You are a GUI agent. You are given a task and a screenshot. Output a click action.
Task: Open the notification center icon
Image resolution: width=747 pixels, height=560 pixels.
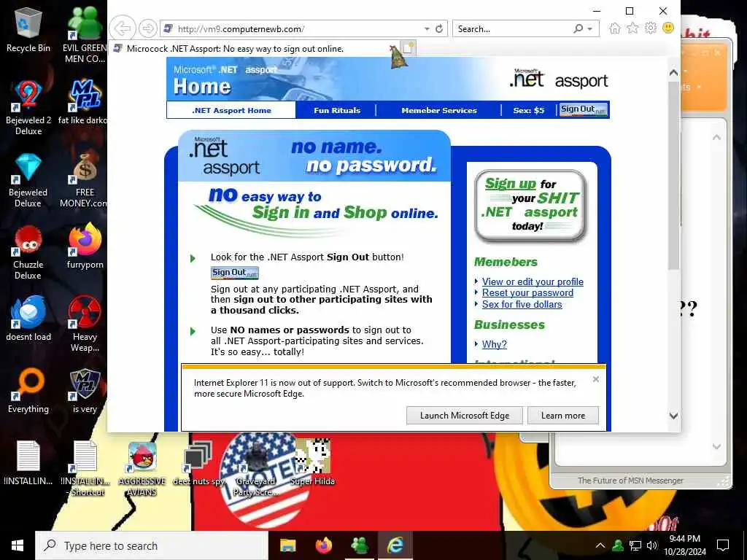pos(723,545)
